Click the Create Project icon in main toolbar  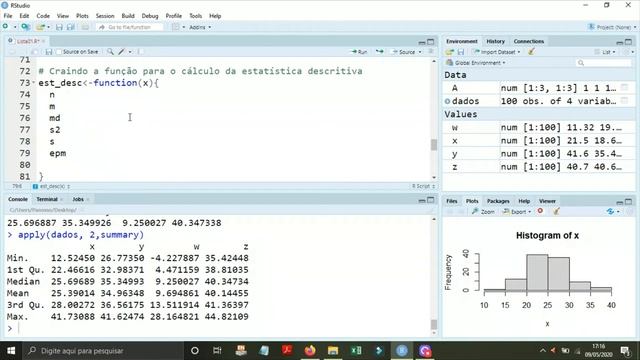coord(25,27)
